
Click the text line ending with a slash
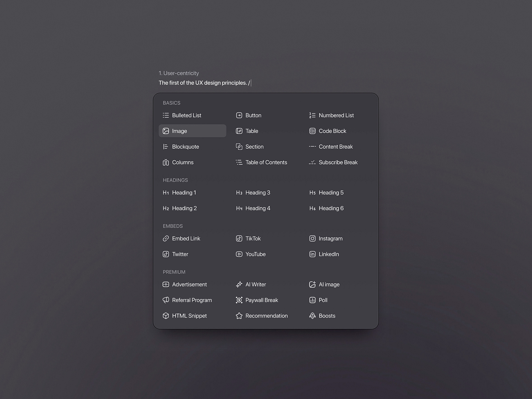[x=204, y=83]
